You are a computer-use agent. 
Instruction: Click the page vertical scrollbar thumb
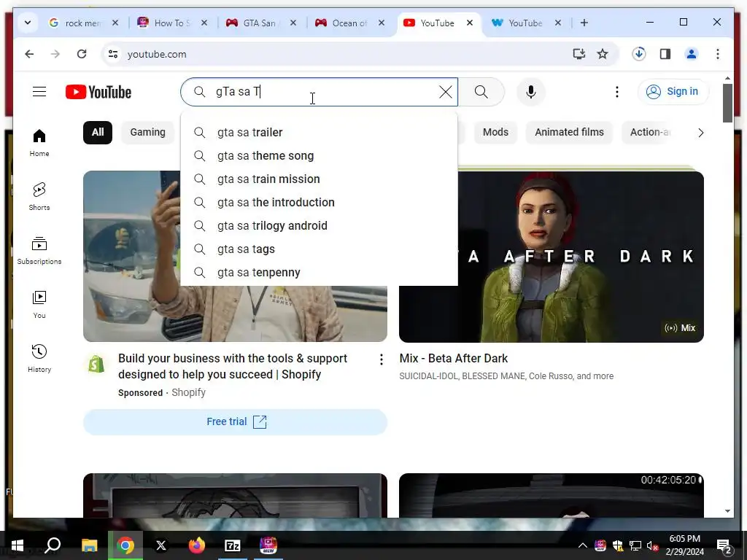point(727,103)
